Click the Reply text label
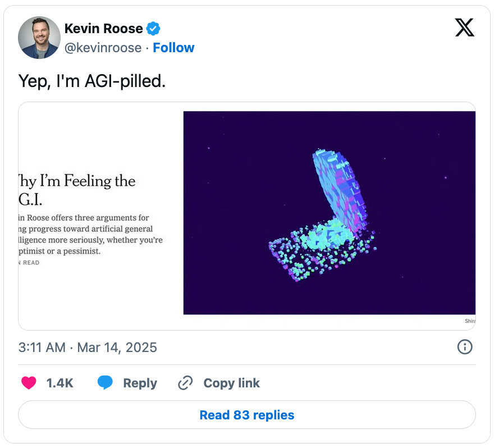The width and height of the screenshot is (494, 448). 140,383
